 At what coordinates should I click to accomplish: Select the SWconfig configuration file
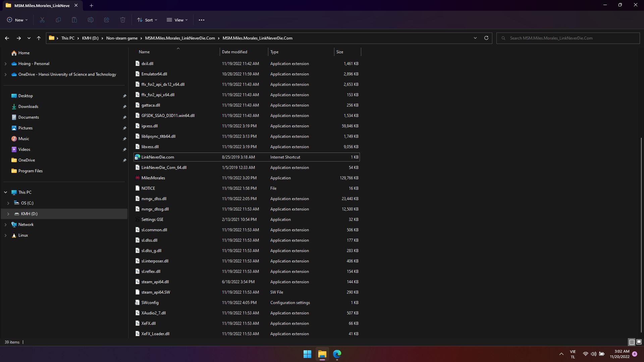(x=247, y=303)
